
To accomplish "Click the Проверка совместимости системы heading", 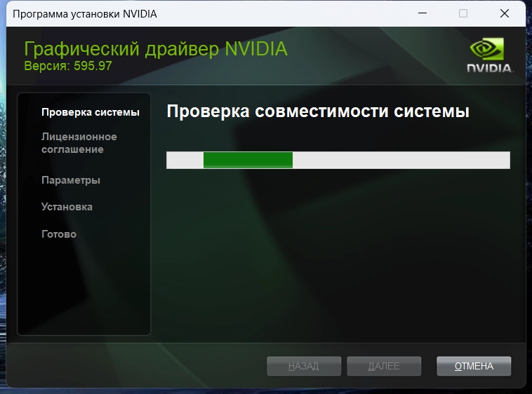I will click(318, 111).
